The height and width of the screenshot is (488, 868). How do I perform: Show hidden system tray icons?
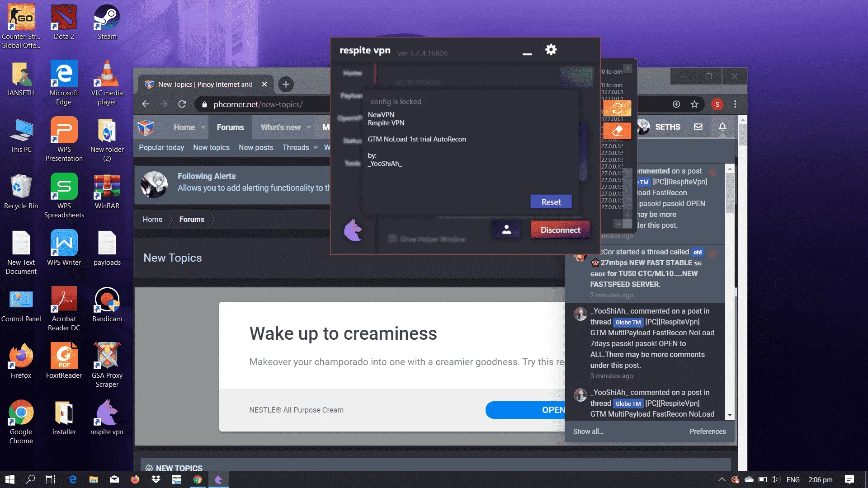pyautogui.click(x=722, y=479)
